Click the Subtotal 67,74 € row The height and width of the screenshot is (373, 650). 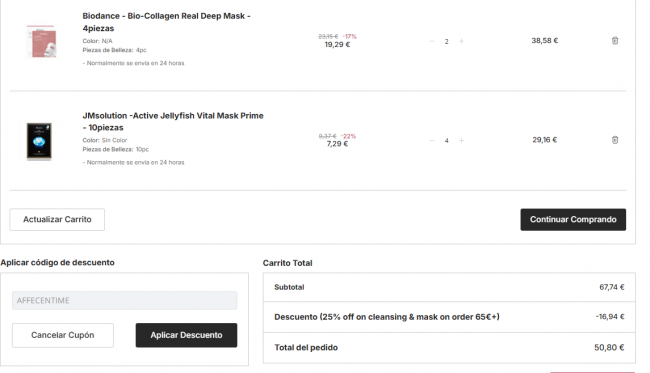[x=449, y=287]
